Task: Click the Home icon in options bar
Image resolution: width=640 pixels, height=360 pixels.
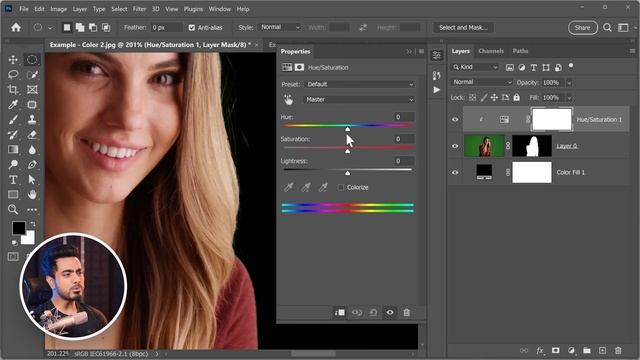Action: coord(16,27)
